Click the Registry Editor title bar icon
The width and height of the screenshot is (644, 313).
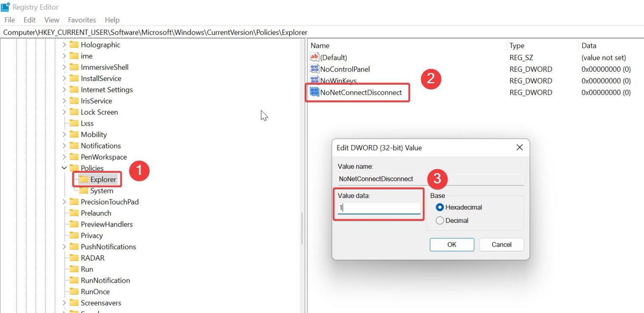[x=5, y=6]
